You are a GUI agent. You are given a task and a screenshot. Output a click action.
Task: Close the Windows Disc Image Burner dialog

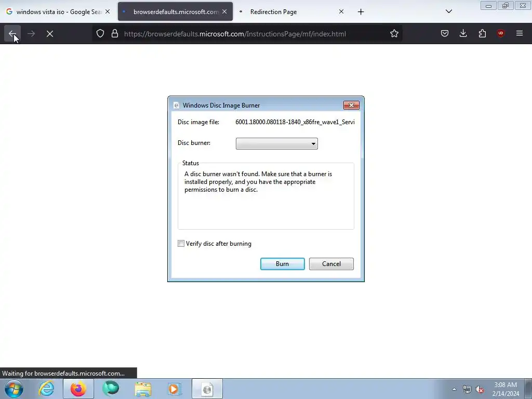[x=351, y=105]
